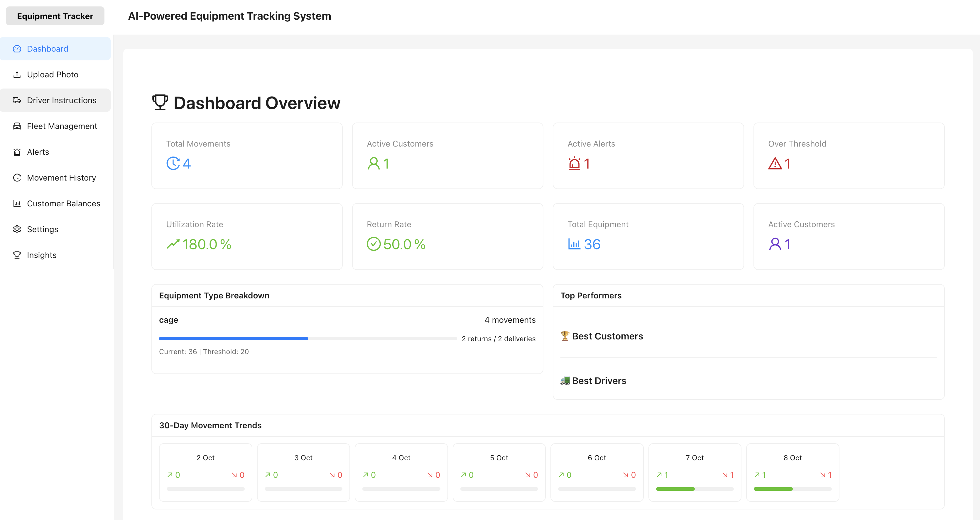Click the Alerts siren icon in sidebar
This screenshot has width=980, height=520.
click(17, 152)
